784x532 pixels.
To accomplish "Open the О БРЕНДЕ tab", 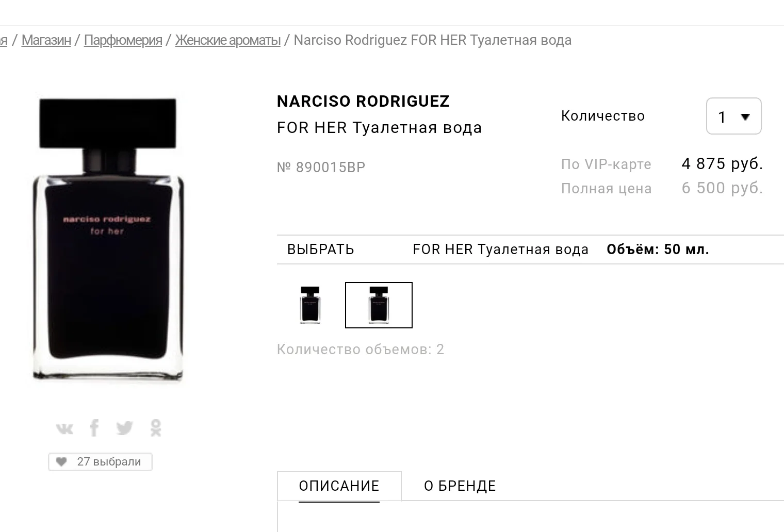I will [x=460, y=486].
